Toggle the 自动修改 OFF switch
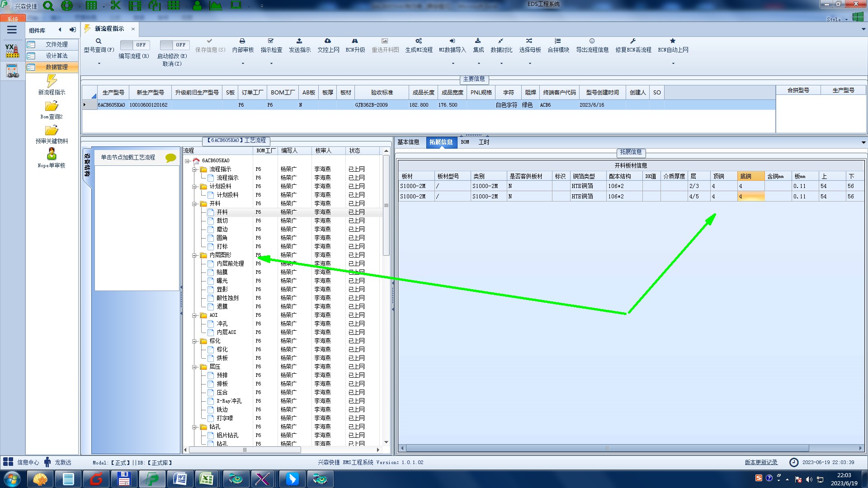Viewport: 868px width, 488px height. (x=174, y=45)
